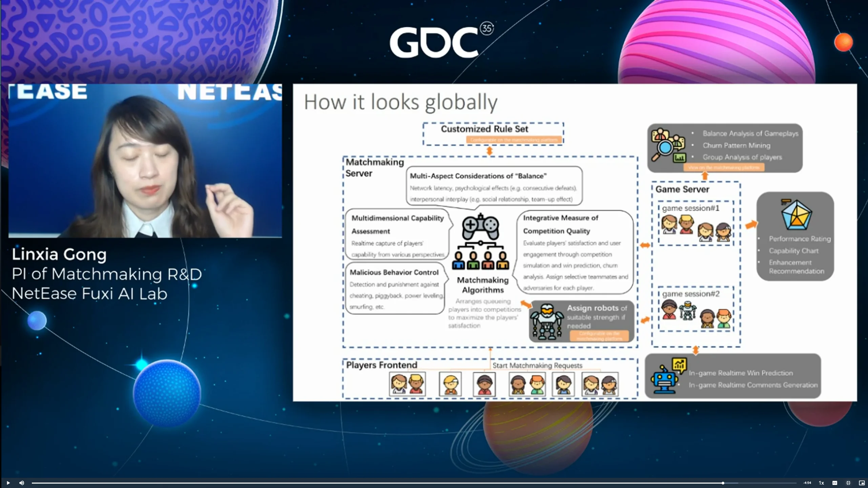Mute the video volume
The image size is (868, 488).
[22, 483]
